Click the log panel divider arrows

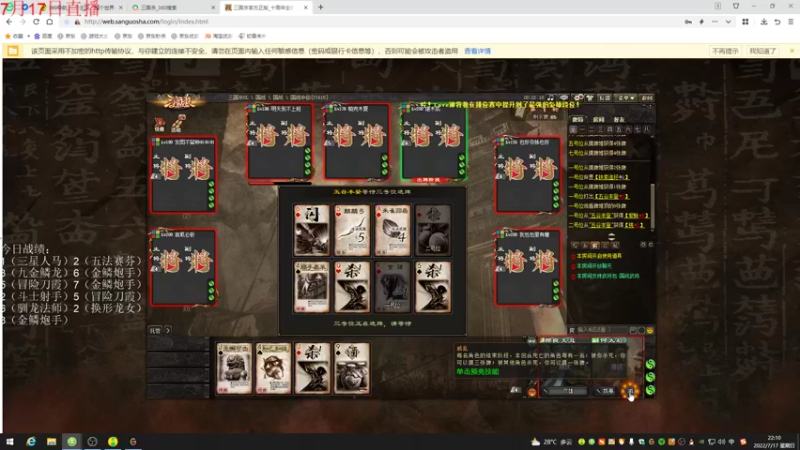click(611, 237)
